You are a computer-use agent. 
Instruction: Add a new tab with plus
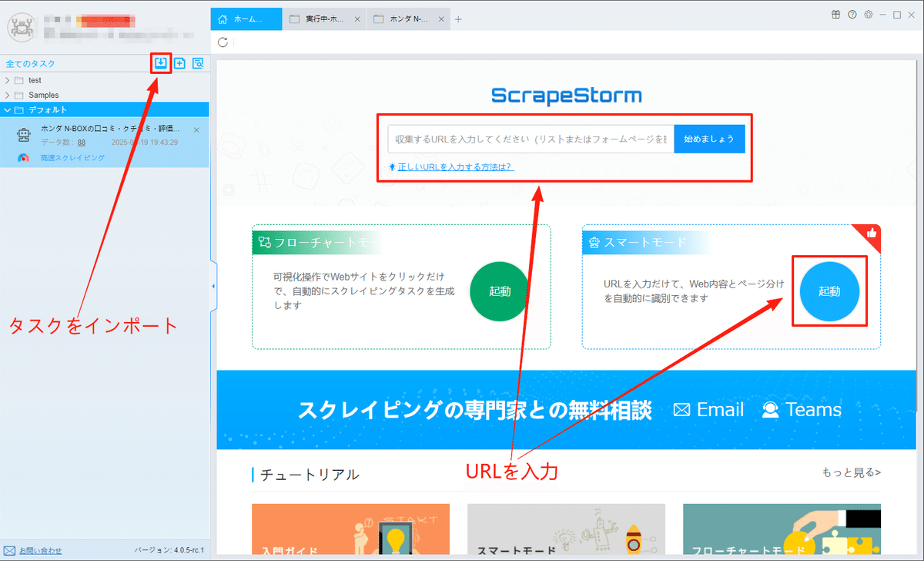458,19
